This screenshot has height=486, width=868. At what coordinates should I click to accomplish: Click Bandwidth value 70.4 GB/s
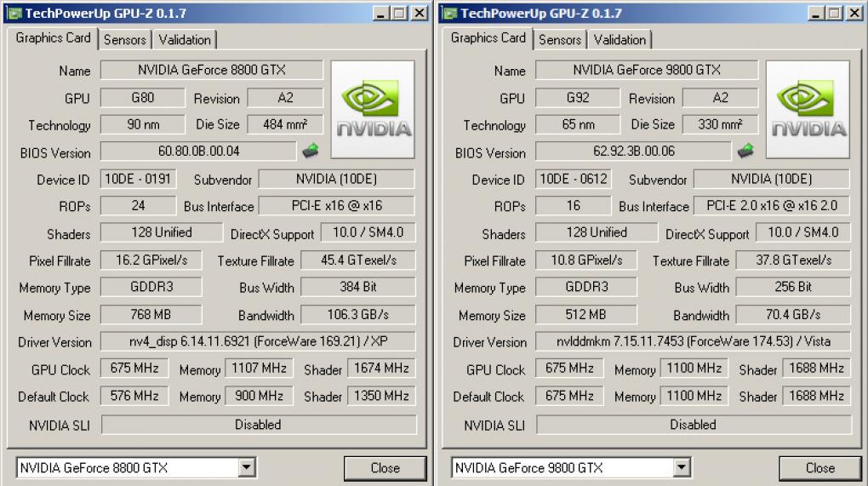click(x=793, y=314)
